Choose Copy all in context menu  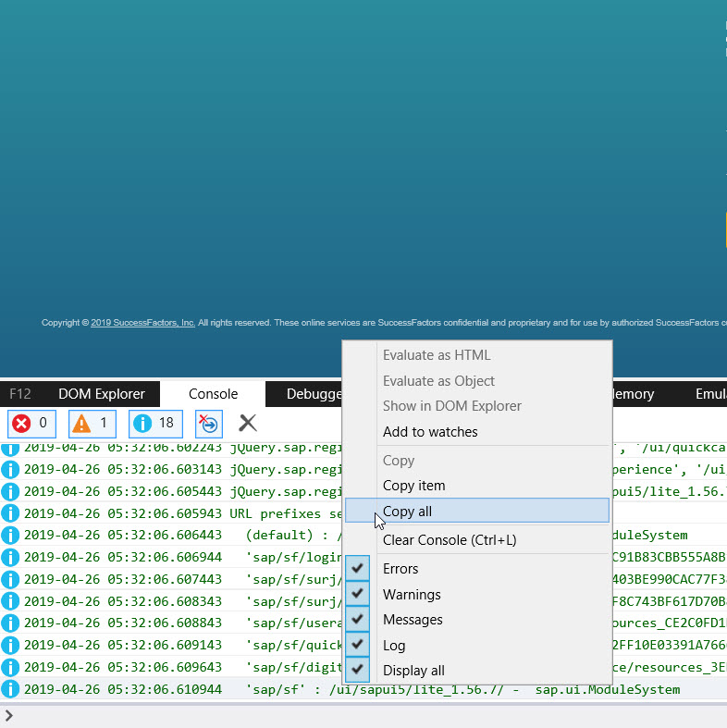476,511
